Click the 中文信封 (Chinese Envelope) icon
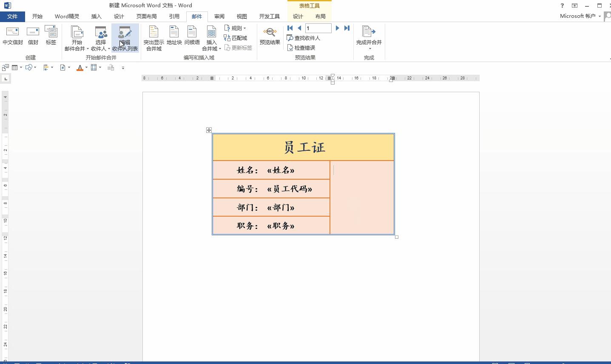Image resolution: width=611 pixels, height=364 pixels. (x=12, y=38)
